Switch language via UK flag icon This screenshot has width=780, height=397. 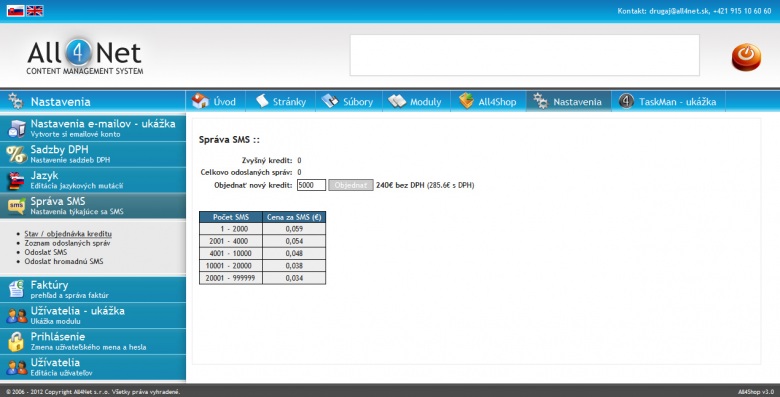pos(34,10)
